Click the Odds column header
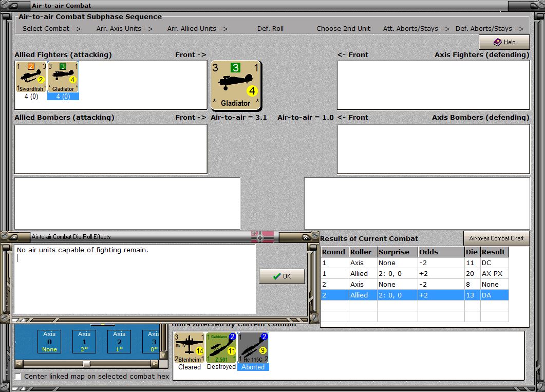The height and width of the screenshot is (392, 545). [441, 252]
